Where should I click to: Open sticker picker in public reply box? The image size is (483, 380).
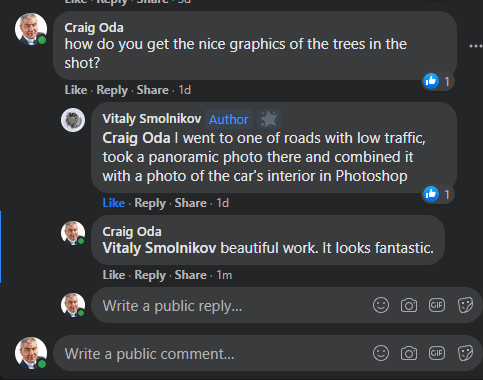point(465,305)
